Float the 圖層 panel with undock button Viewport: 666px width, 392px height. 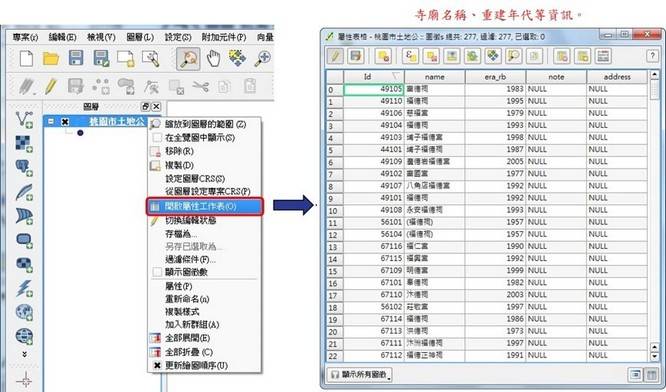145,107
